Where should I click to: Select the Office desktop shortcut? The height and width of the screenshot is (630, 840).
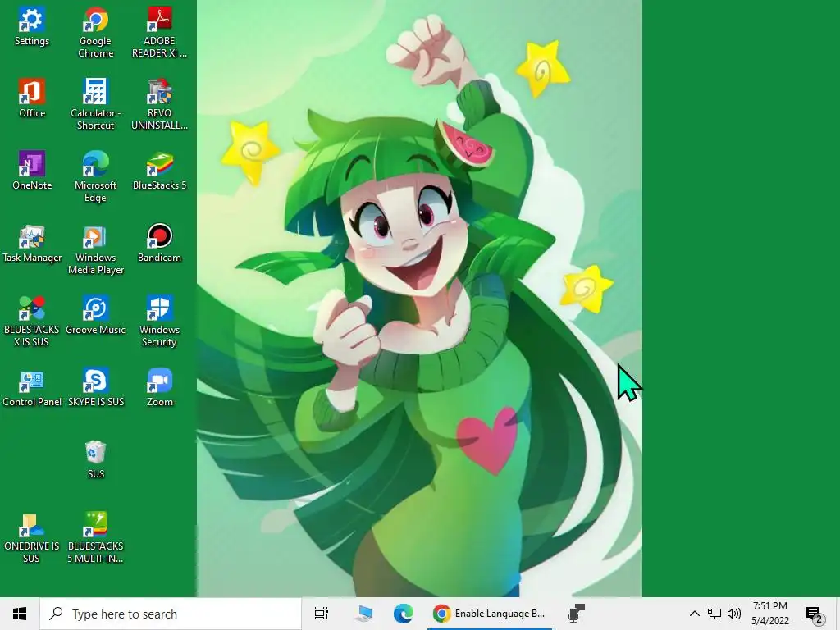coord(32,98)
